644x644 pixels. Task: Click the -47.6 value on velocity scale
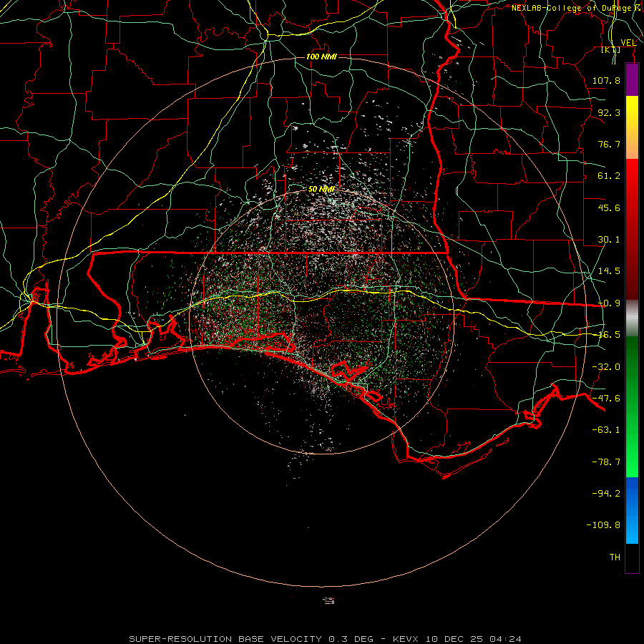pos(606,399)
